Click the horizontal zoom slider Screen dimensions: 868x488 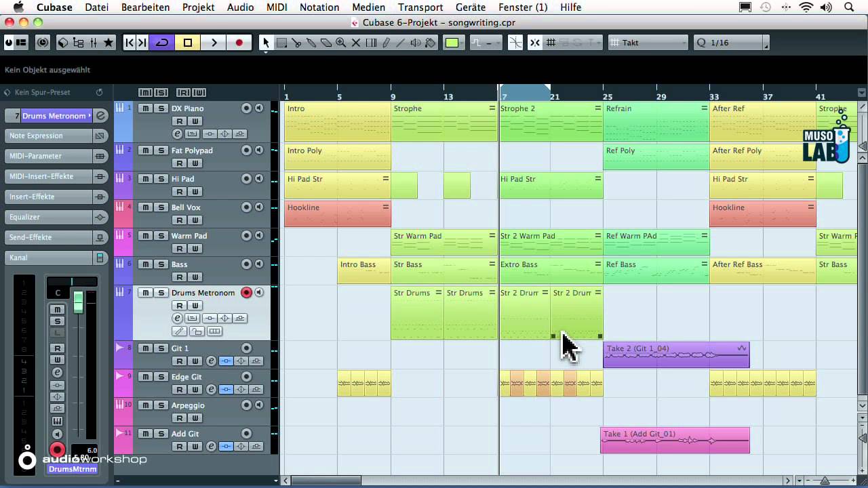click(825, 481)
